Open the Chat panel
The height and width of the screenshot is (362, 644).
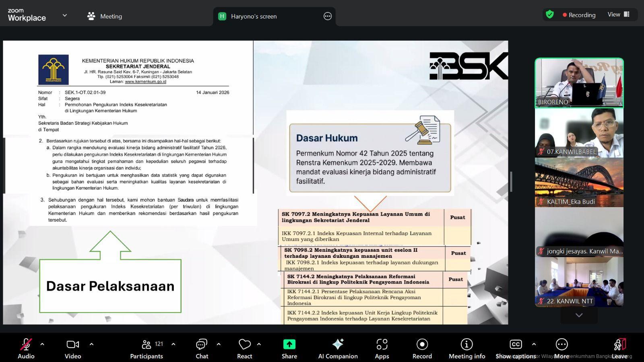[x=202, y=348]
